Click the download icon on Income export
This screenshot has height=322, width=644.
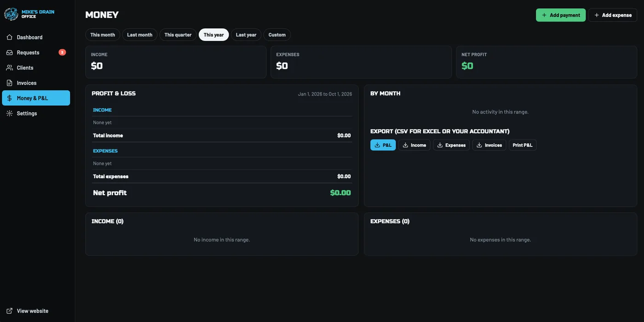point(405,145)
